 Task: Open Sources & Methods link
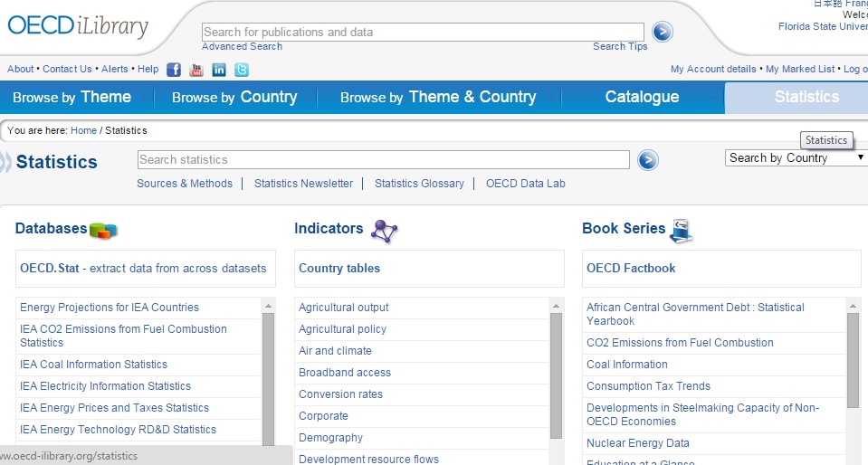click(185, 184)
